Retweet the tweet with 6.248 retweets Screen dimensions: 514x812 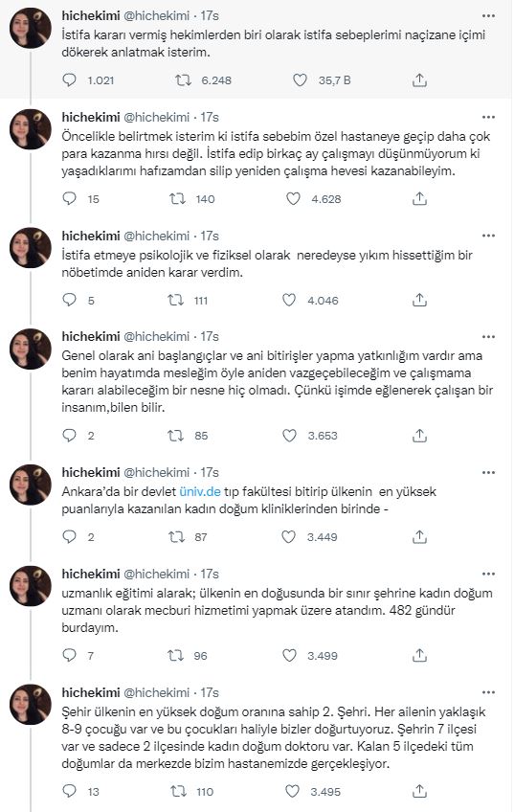tap(183, 80)
